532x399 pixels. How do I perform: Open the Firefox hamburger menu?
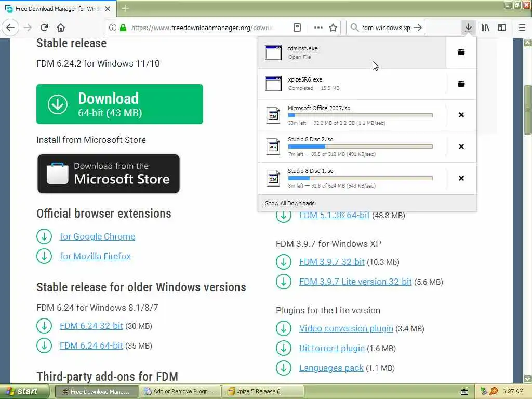point(522,28)
